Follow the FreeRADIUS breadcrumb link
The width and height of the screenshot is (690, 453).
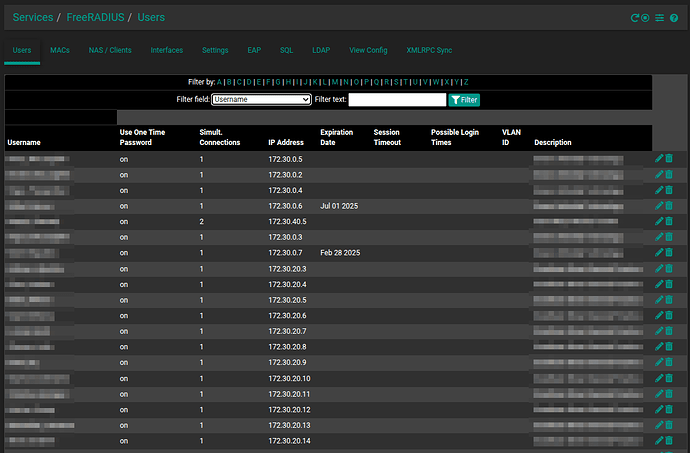[x=95, y=18]
